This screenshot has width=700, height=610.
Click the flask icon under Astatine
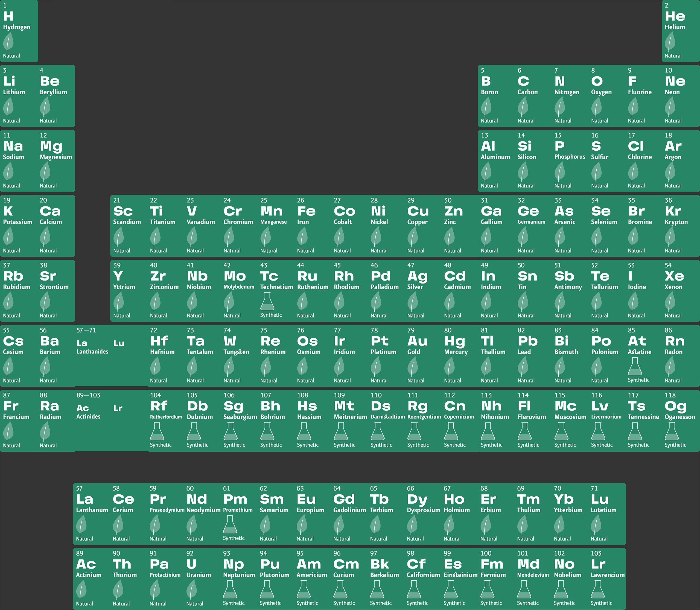coord(635,366)
